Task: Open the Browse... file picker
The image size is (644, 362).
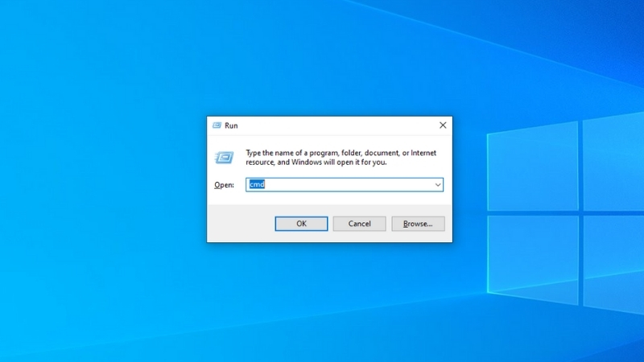Action: 418,224
